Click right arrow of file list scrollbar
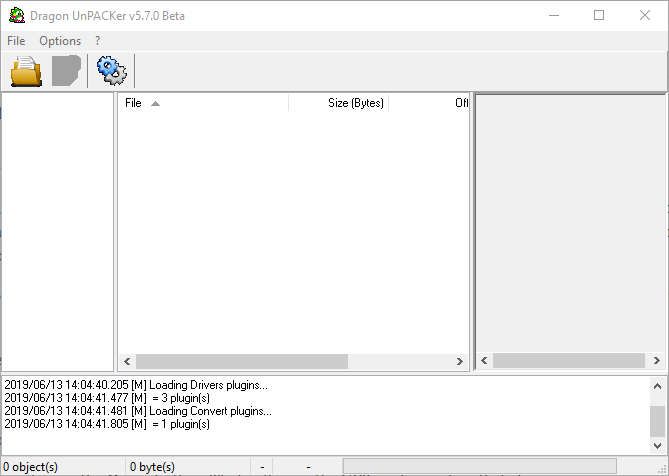Viewport: 669px width, 476px height. pos(460,362)
